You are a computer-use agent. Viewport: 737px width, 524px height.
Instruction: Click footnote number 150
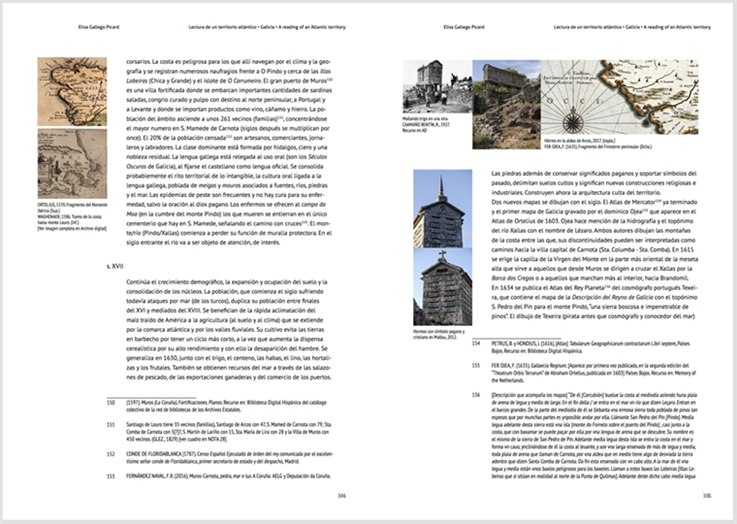tap(110, 403)
